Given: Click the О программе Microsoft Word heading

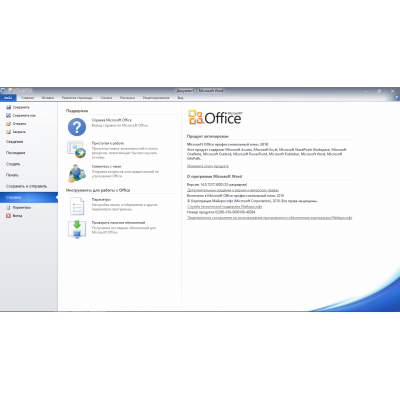Looking at the screenshot, I should click(x=214, y=176).
